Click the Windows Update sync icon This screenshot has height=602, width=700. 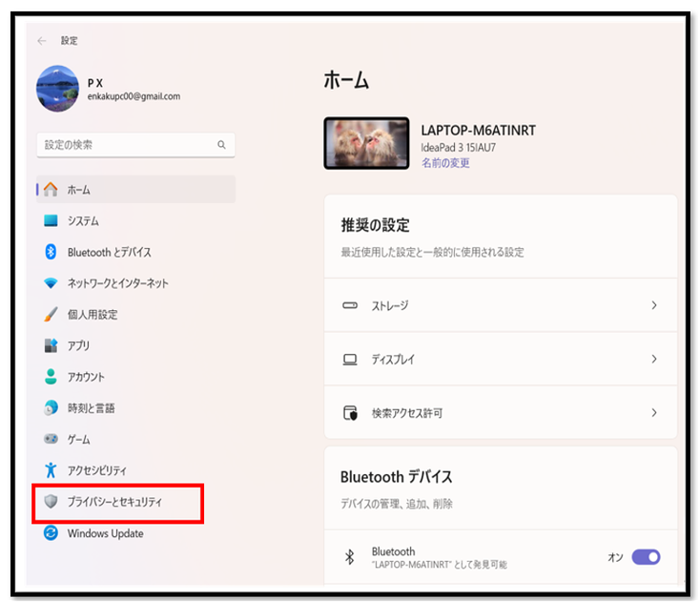click(51, 532)
